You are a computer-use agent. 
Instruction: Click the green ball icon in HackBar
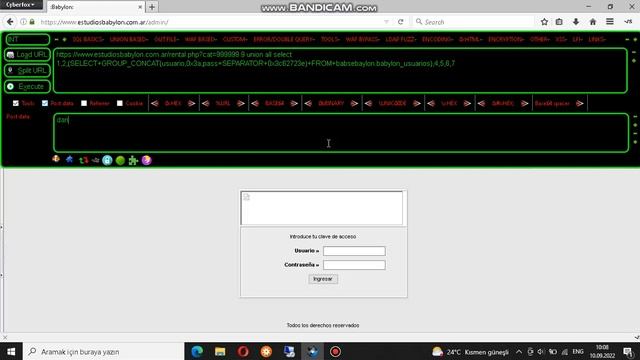click(120, 160)
